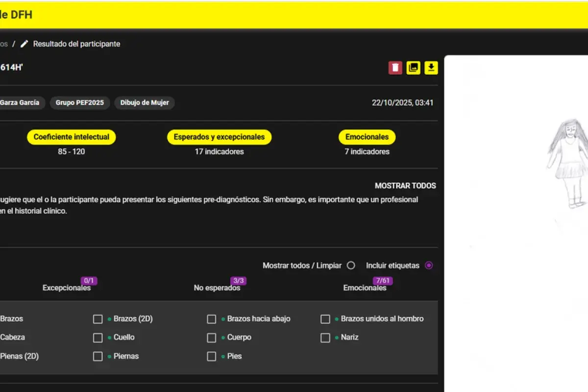Viewport: 588px width, 392px height.
Task: Check the Brazos (2D) checkbox
Action: point(98,319)
